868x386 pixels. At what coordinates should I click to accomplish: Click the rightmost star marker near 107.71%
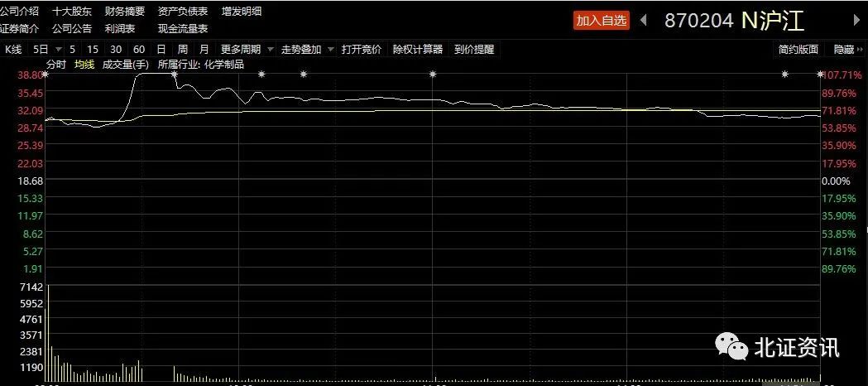pyautogui.click(x=821, y=75)
